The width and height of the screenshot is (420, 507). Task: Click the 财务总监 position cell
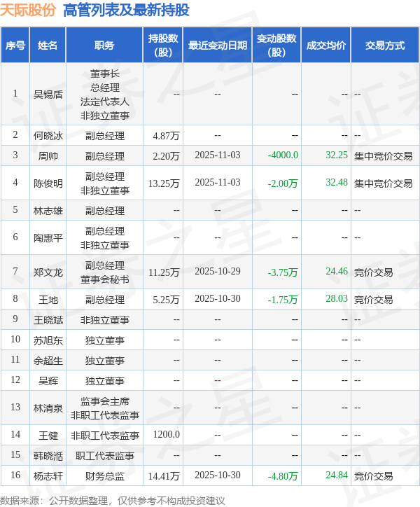coord(104,476)
